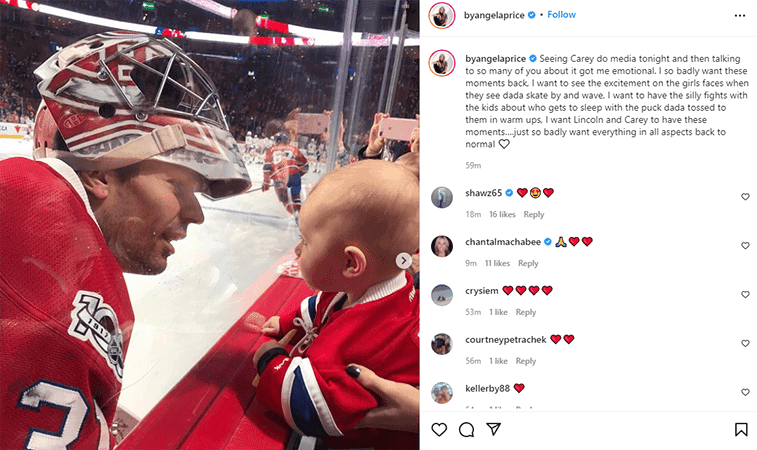Viewport: 757px width, 450px height.
Task: Open the comment speech bubble icon
Action: [x=466, y=429]
